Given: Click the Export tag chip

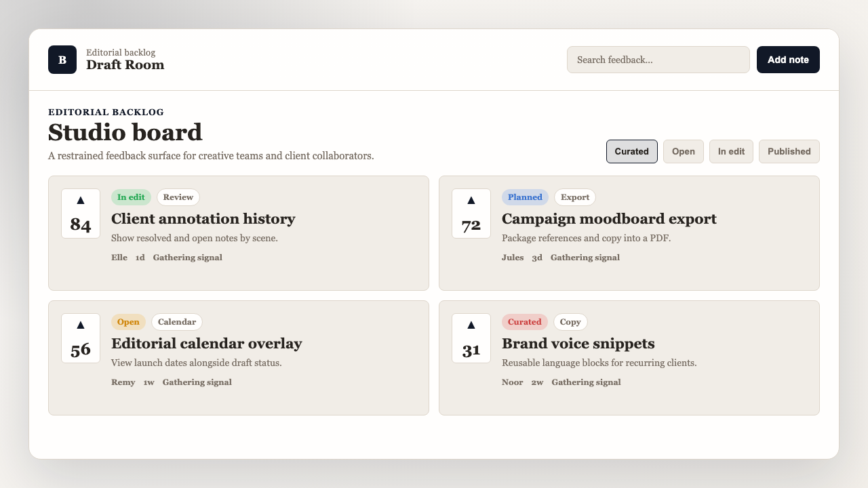Looking at the screenshot, I should click(575, 197).
